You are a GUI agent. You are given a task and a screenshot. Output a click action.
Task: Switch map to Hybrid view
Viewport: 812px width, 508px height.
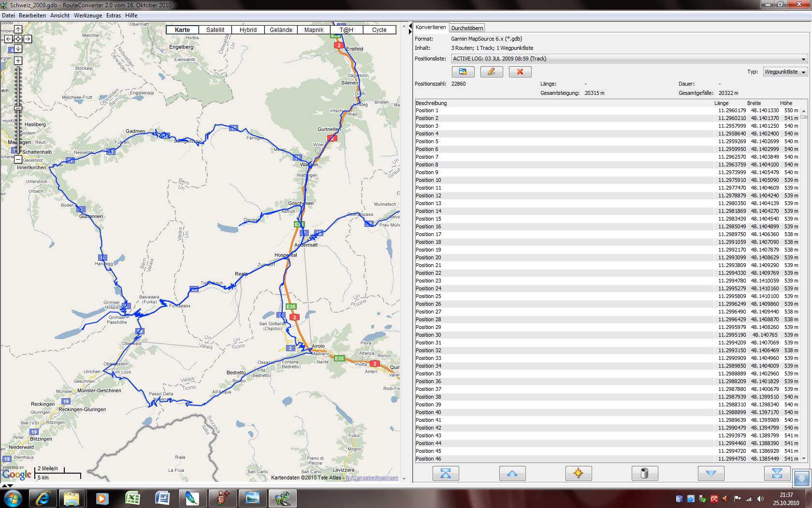(248, 30)
